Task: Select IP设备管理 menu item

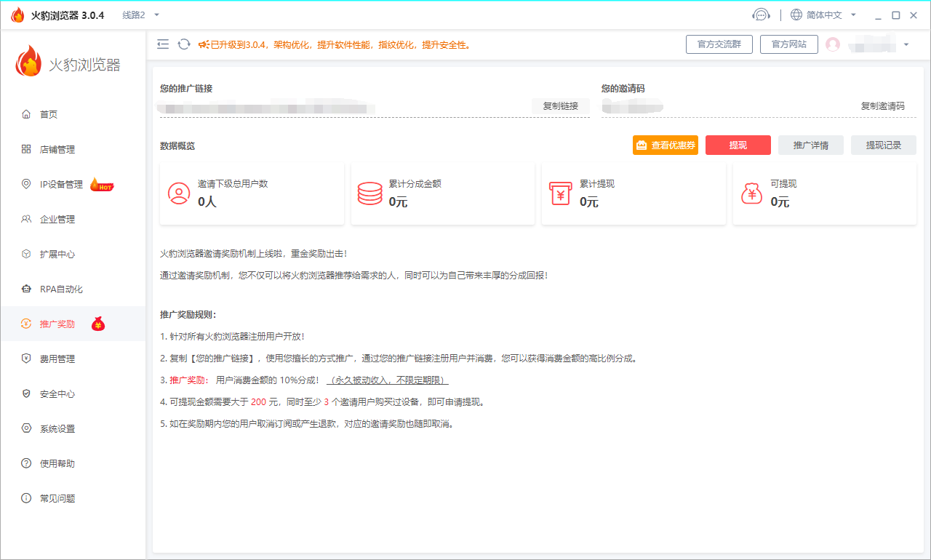Action: pos(73,184)
